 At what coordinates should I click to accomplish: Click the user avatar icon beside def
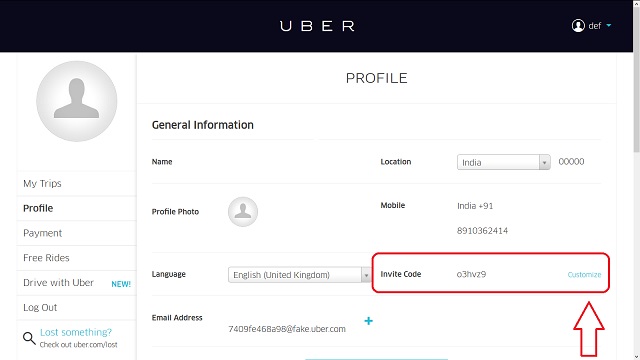(x=578, y=26)
